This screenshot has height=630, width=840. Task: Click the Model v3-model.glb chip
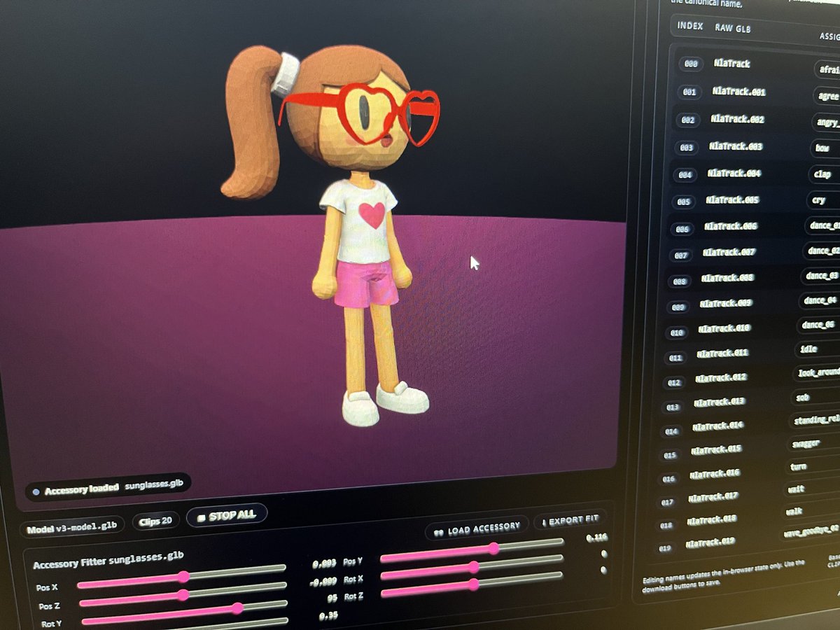[73, 528]
